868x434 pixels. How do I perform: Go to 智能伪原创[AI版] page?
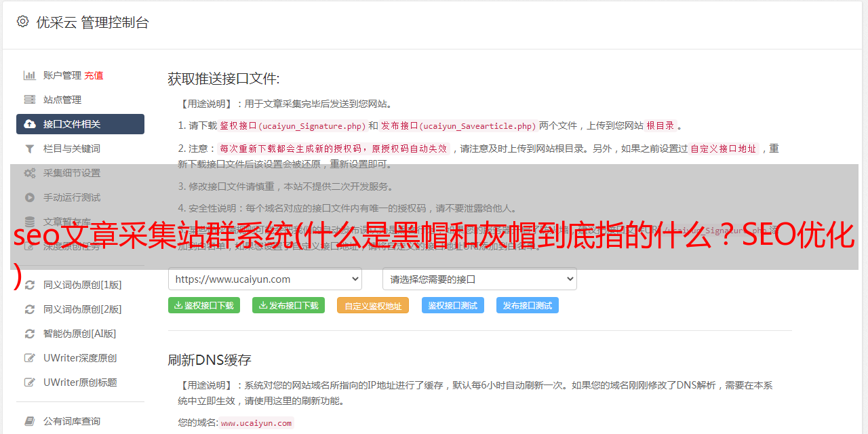click(80, 334)
